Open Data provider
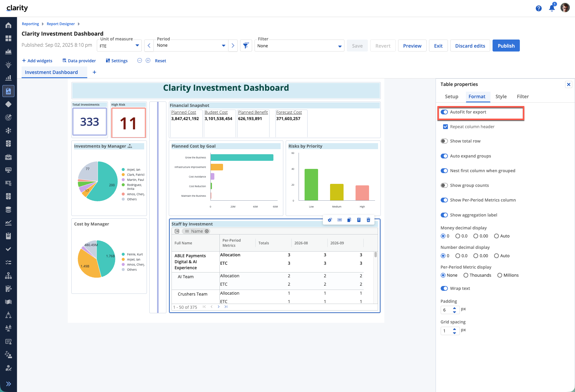This screenshot has width=575, height=392. [79, 61]
